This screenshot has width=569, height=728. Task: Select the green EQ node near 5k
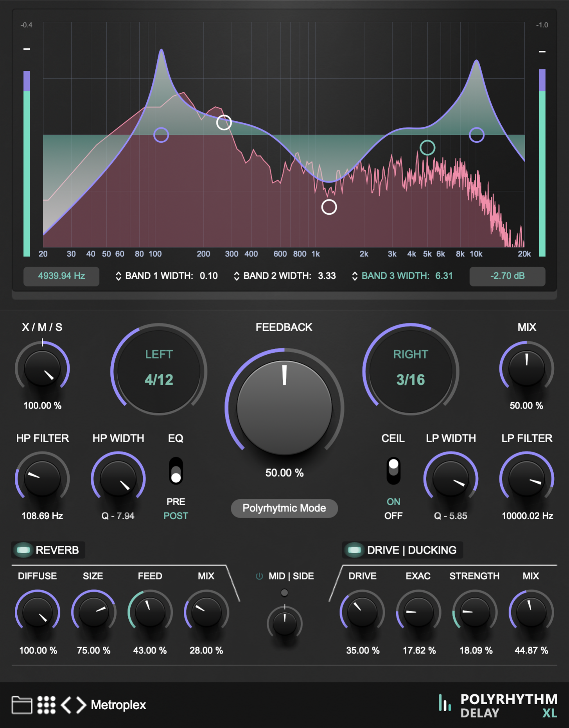(x=427, y=148)
